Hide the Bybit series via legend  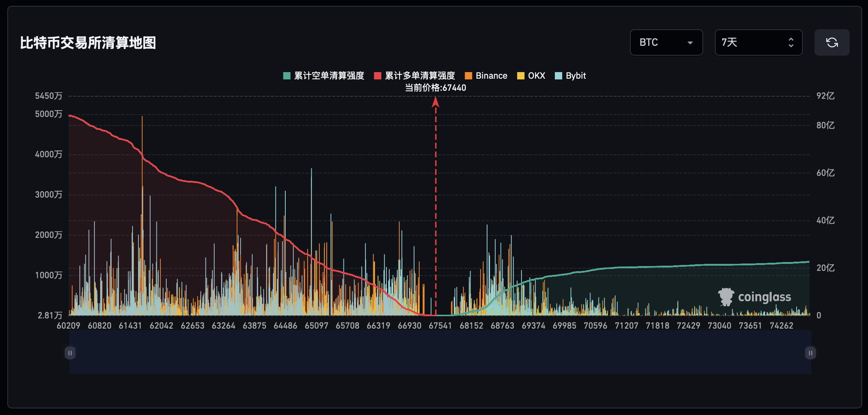pyautogui.click(x=570, y=76)
